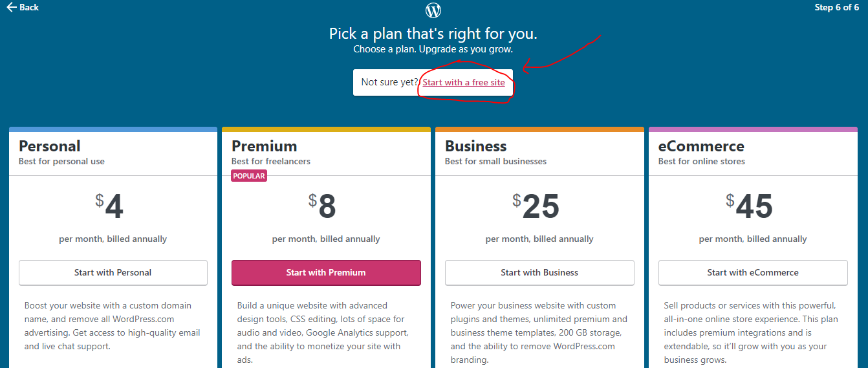Pick the Start with eCommerce button
This screenshot has width=868, height=368.
tap(753, 272)
